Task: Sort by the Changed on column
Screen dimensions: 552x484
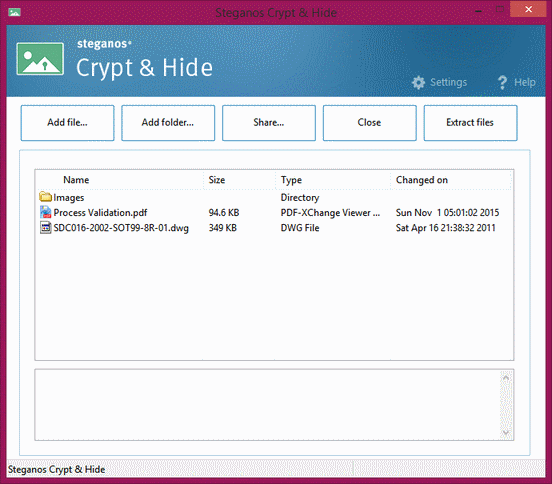Action: coord(451,180)
